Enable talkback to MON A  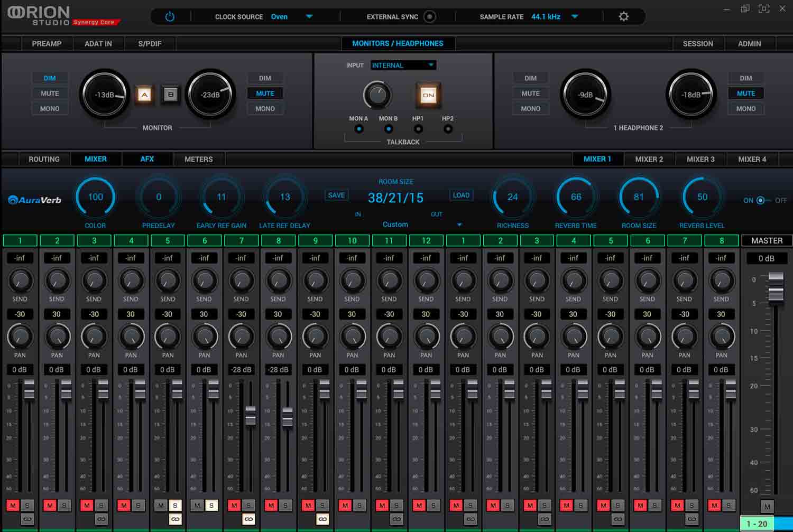pos(359,129)
